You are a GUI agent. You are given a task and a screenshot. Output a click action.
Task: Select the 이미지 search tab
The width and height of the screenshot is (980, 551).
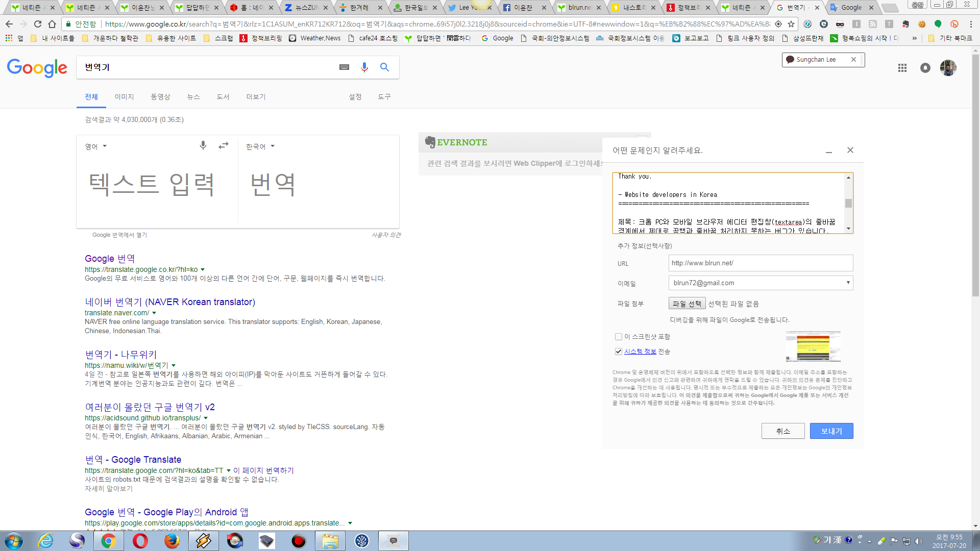click(x=124, y=97)
